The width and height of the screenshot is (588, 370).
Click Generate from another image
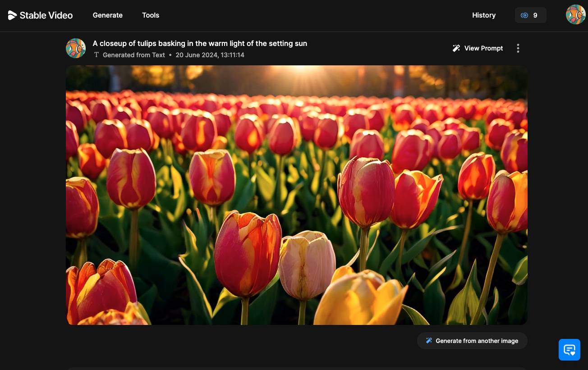[x=472, y=341]
